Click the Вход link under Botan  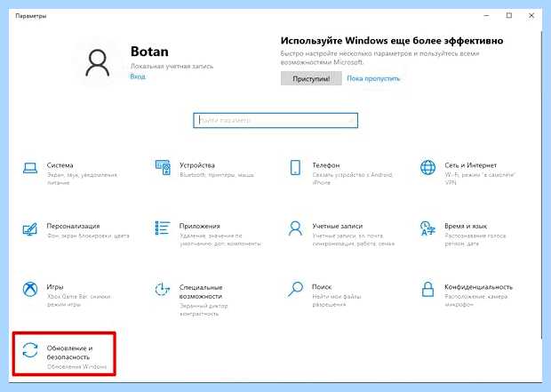pos(138,76)
